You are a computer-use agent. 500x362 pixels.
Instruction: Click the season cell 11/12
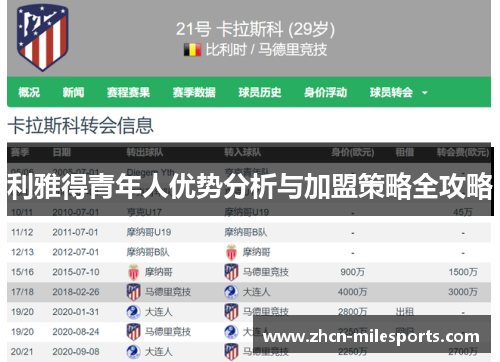22,232
